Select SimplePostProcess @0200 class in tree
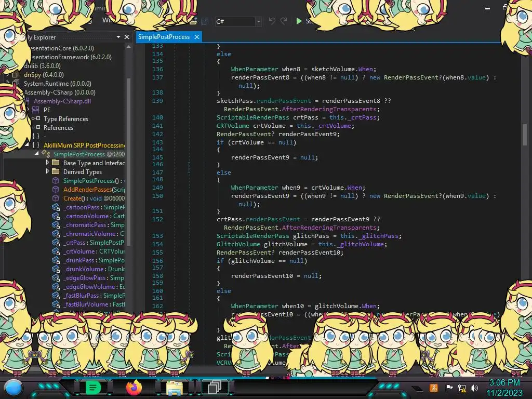The width and height of the screenshot is (532, 399). [x=89, y=154]
